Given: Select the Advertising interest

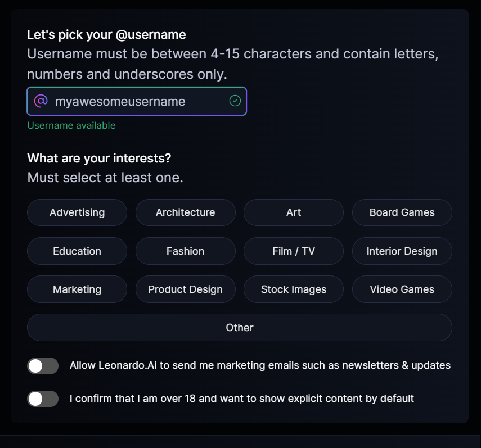Looking at the screenshot, I should point(77,212).
